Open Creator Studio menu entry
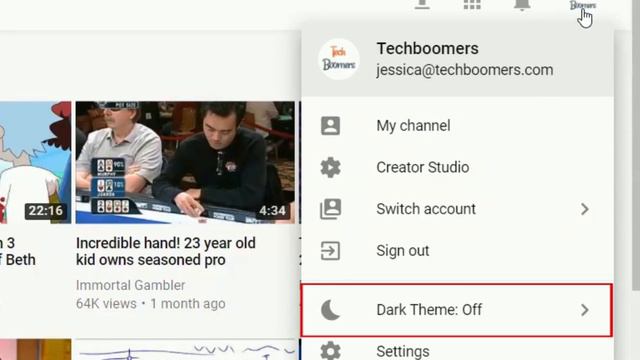 coord(457,167)
